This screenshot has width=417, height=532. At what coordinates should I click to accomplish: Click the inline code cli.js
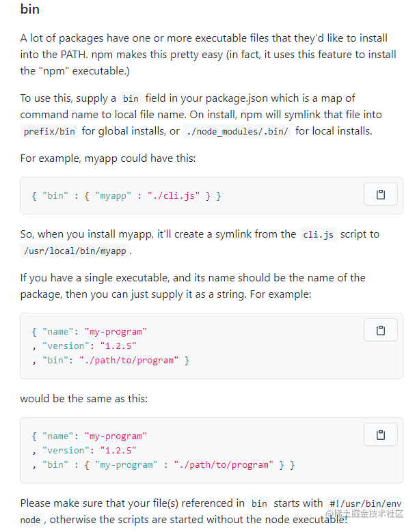point(318,234)
